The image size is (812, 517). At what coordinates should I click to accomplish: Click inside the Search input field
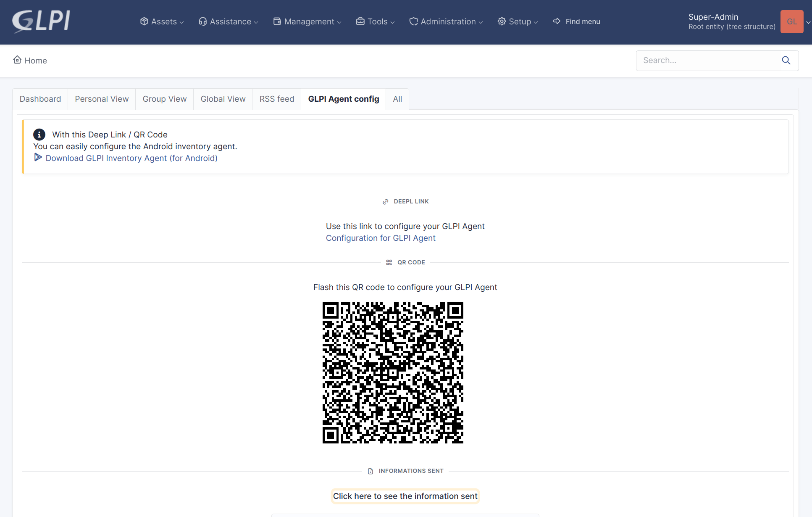pos(707,61)
